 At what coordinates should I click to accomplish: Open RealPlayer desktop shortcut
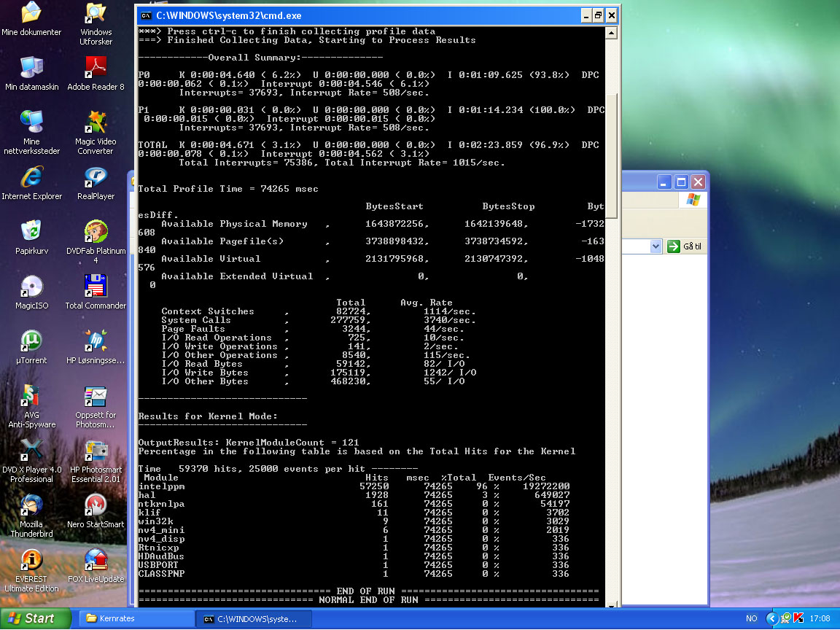point(96,178)
